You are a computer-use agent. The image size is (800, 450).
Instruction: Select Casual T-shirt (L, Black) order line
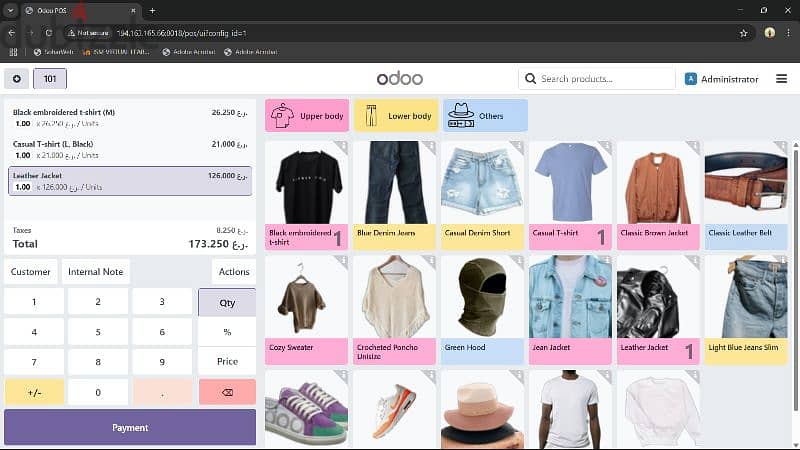130,149
